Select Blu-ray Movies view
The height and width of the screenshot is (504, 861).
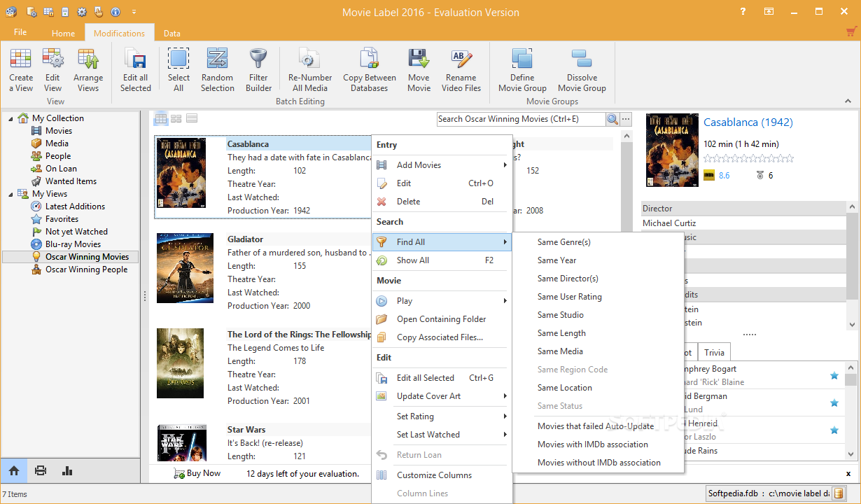[73, 244]
